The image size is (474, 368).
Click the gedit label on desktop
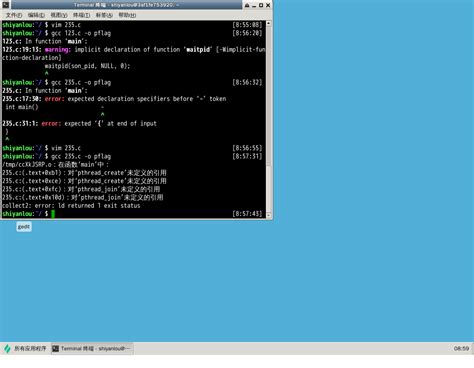click(24, 227)
